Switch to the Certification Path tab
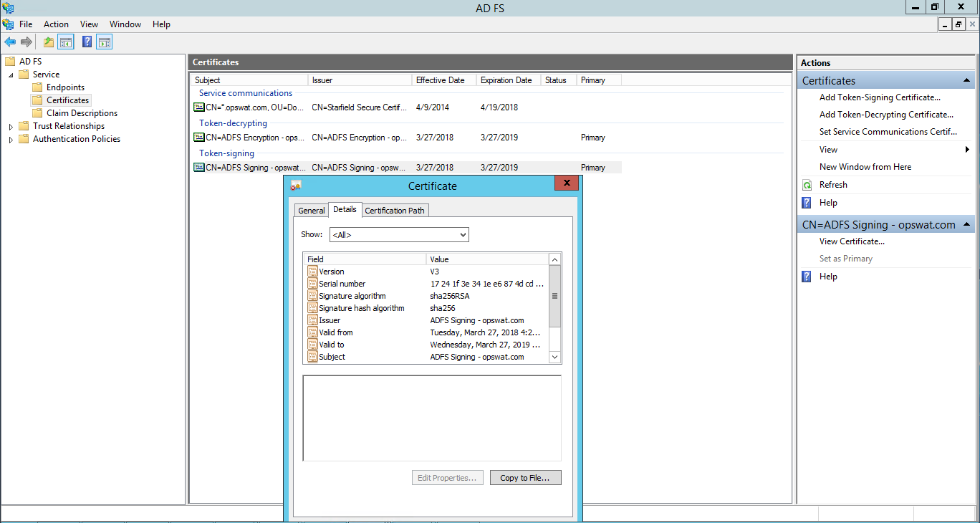The image size is (980, 523). click(395, 210)
